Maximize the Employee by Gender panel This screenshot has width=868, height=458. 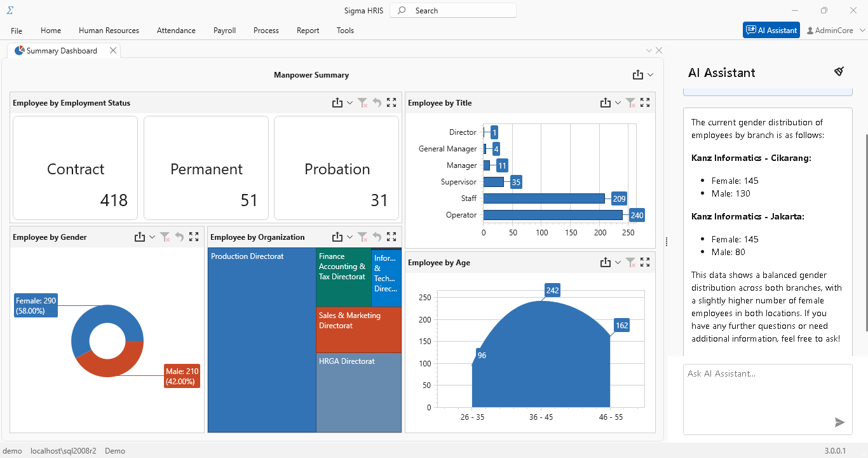[x=194, y=236]
